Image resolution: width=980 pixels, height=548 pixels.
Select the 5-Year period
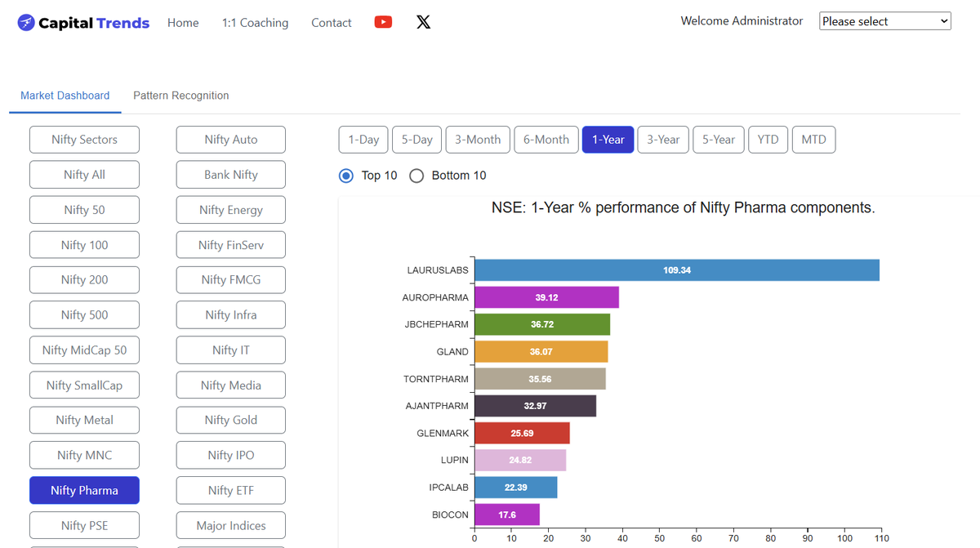click(x=719, y=140)
